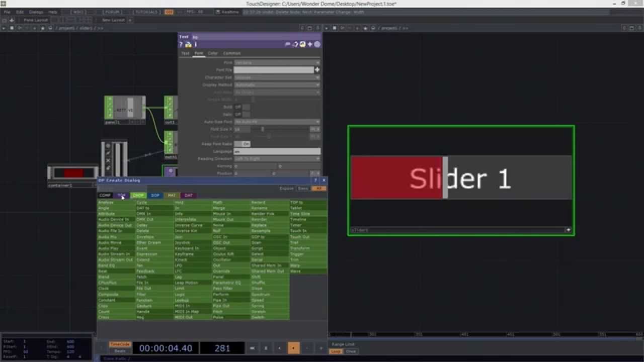Open the Reading Direction dropdown
This screenshot has height=362, width=644.
coord(277,158)
